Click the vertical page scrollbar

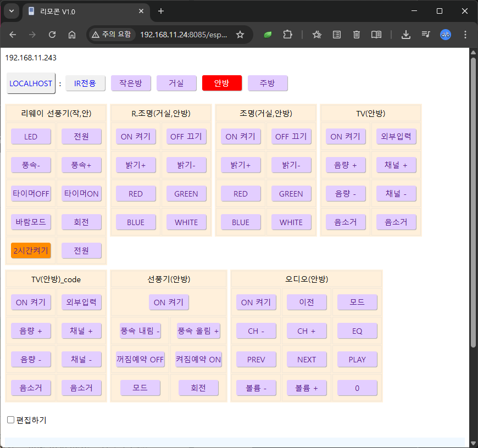tap(473, 198)
